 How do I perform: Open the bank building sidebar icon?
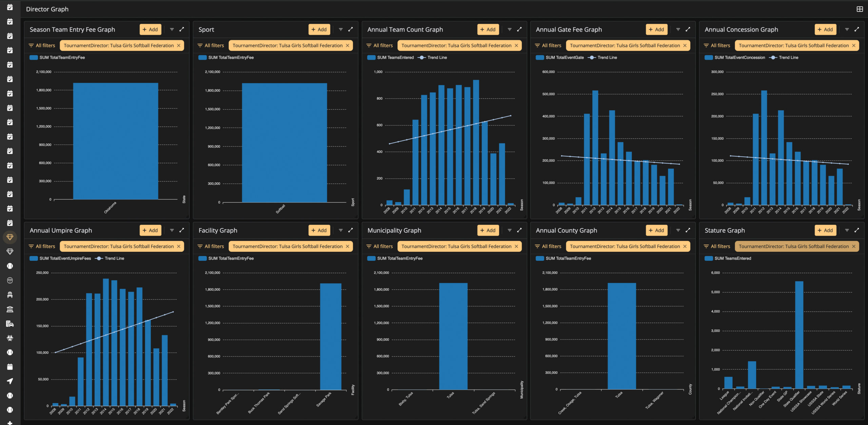pyautogui.click(x=10, y=309)
